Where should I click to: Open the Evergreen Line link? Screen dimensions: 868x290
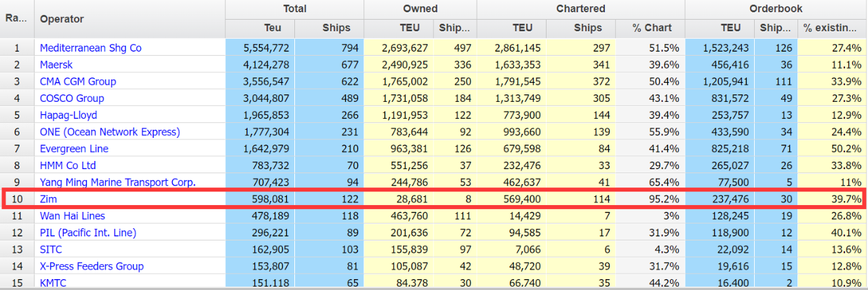(x=74, y=149)
